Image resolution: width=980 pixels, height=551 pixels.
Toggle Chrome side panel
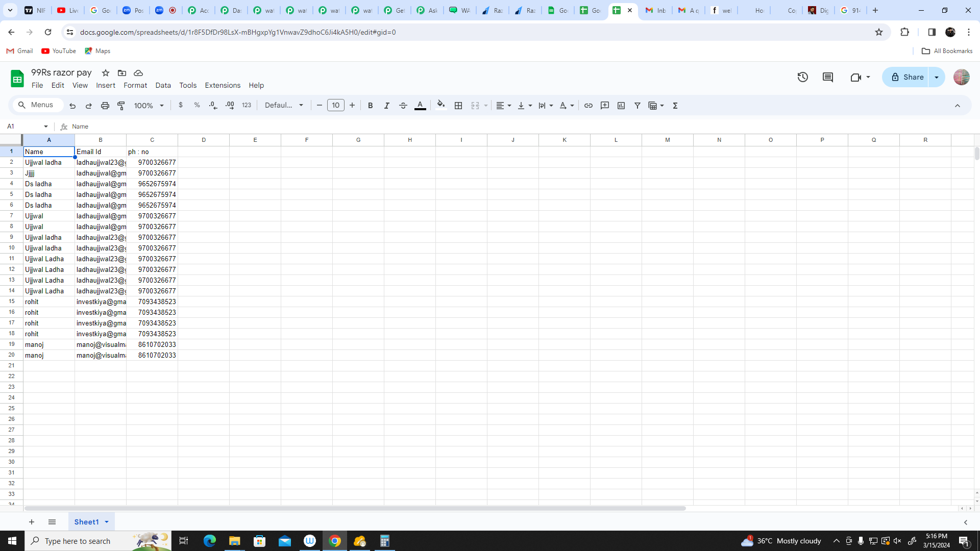pos(932,32)
